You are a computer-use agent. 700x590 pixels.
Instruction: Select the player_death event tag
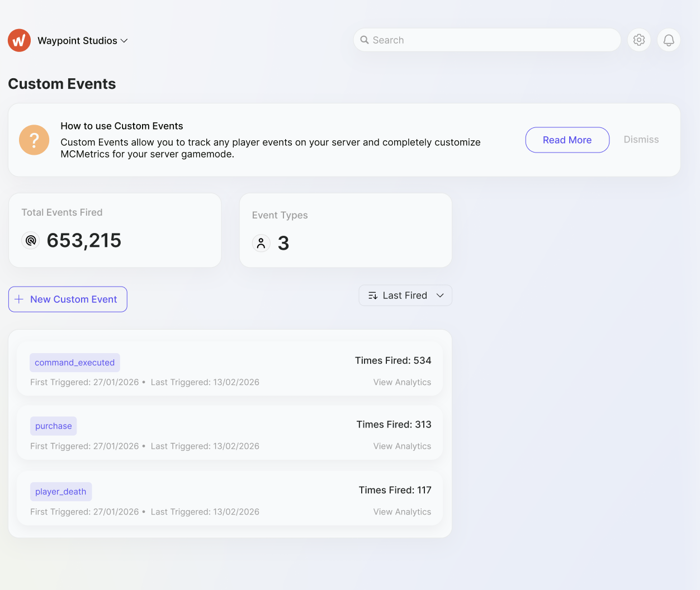pos(61,492)
